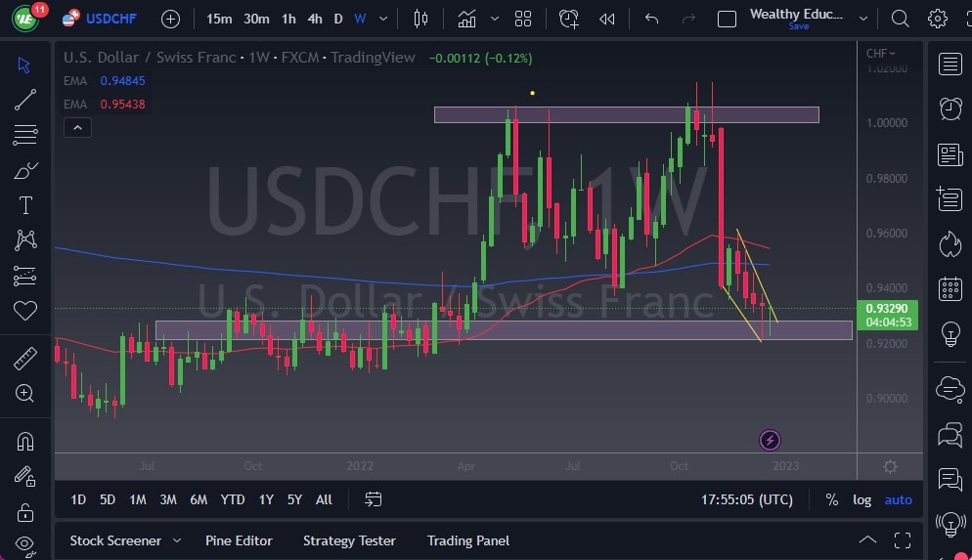Set chart range to 3M
This screenshot has width=972, height=560.
tap(168, 499)
